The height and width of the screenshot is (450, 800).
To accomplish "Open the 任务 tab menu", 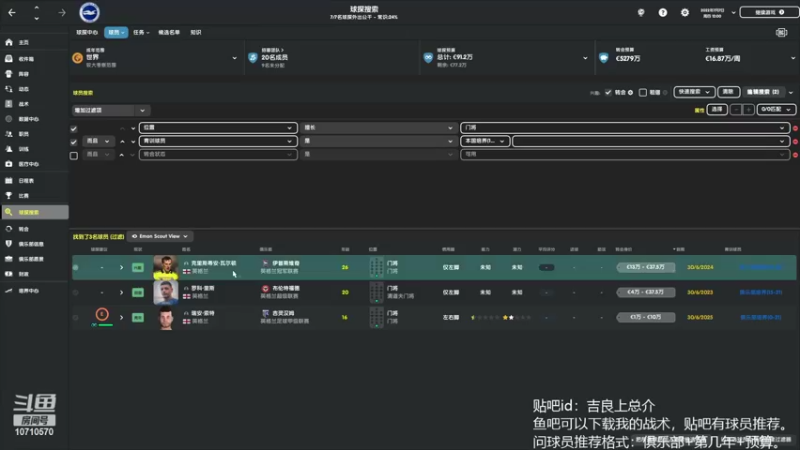I will [x=141, y=32].
